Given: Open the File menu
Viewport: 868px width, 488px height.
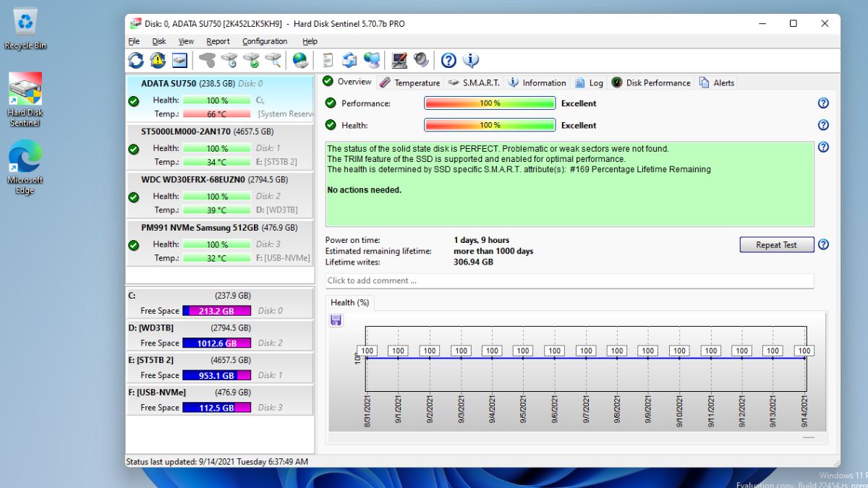Looking at the screenshot, I should pos(134,41).
